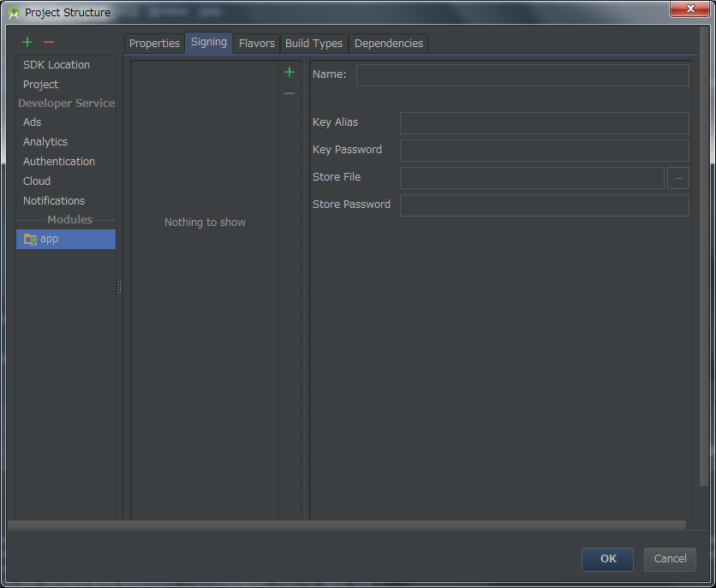Viewport: 716px width, 588px height.
Task: Open the Flavors tab
Action: (257, 44)
